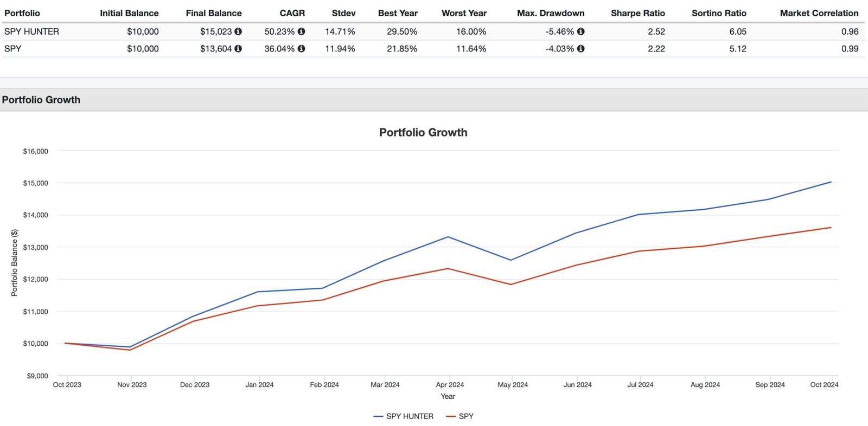868x426 pixels.
Task: Toggle SPY HUNTER series in chart legend
Action: [x=404, y=416]
